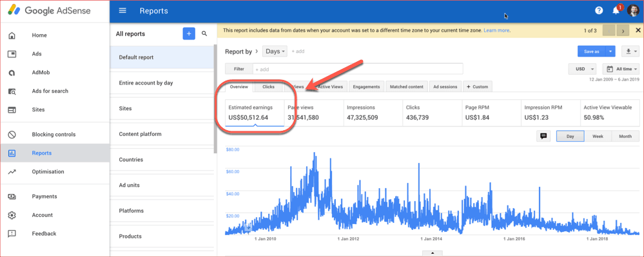Go to next notice with right arrow
The image size is (644, 257).
(x=623, y=30)
